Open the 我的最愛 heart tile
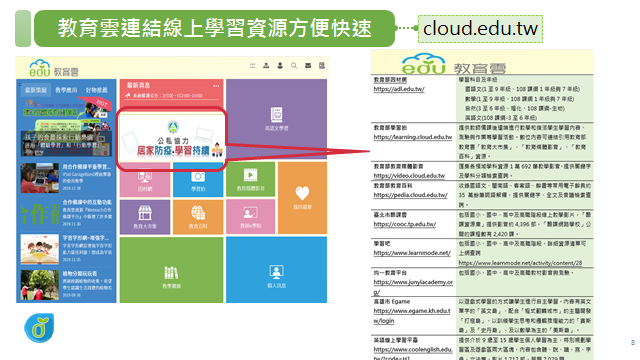Image resolution: width=640 pixels, height=360 pixels. point(302,198)
